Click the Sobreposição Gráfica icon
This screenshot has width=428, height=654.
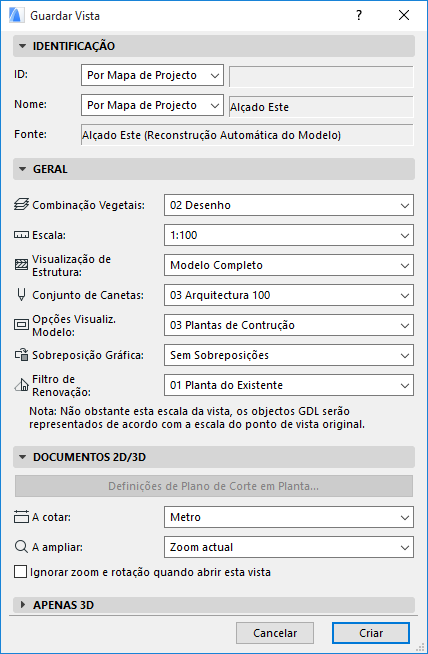pyautogui.click(x=21, y=355)
